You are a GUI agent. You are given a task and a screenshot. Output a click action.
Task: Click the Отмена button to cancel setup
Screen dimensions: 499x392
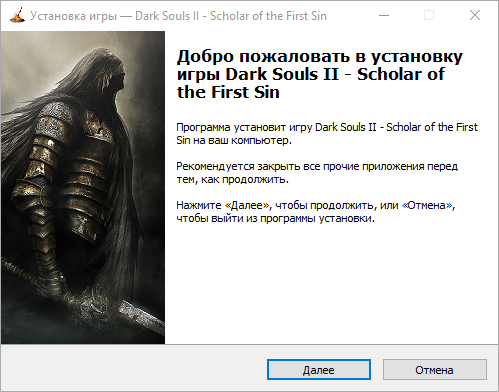click(434, 369)
